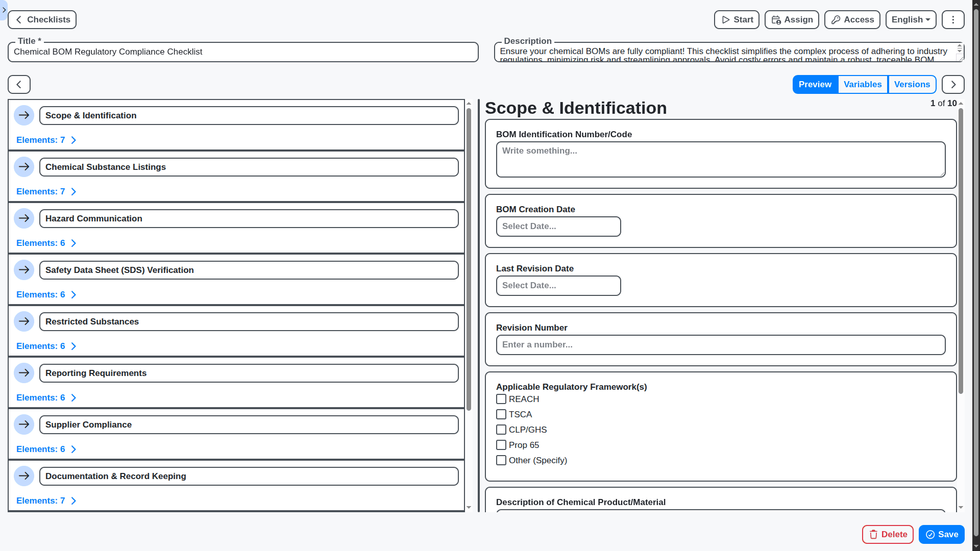Click the three-dot overflow menu
The image size is (980, 551).
(x=952, y=19)
